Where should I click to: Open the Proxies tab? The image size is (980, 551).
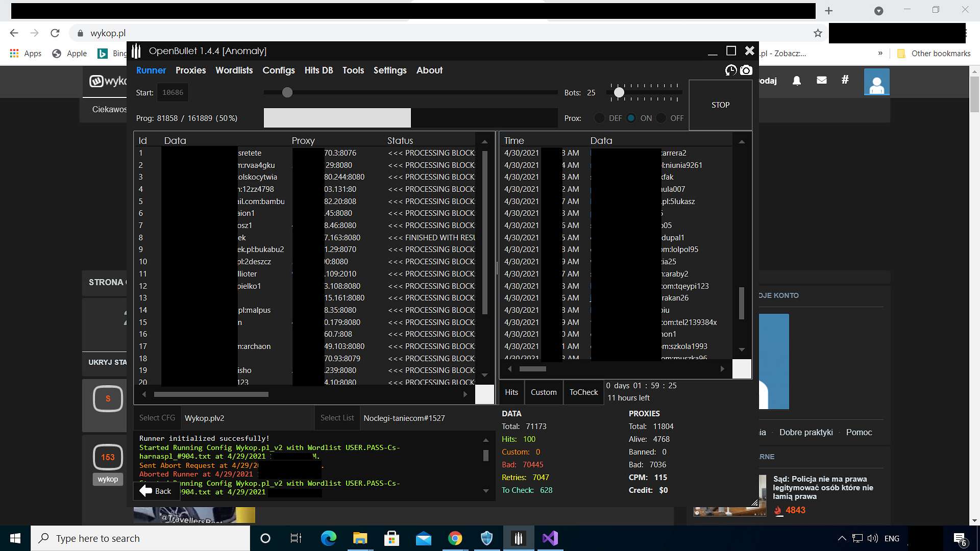[190, 70]
